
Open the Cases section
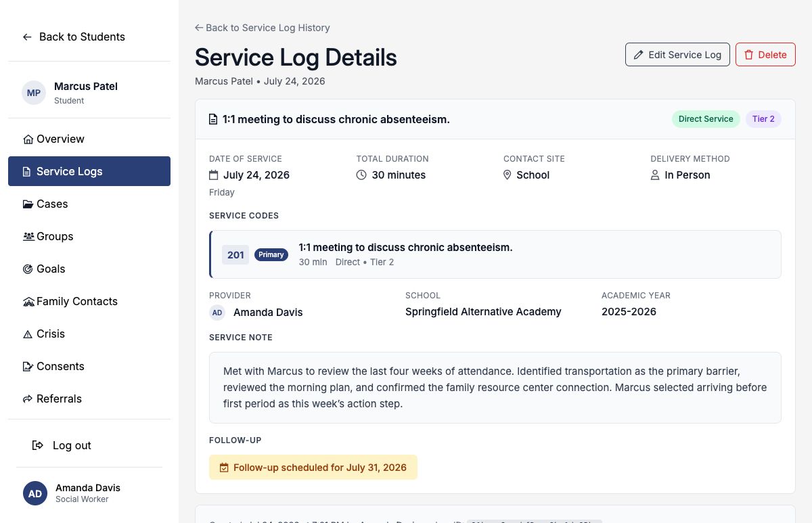coord(89,204)
